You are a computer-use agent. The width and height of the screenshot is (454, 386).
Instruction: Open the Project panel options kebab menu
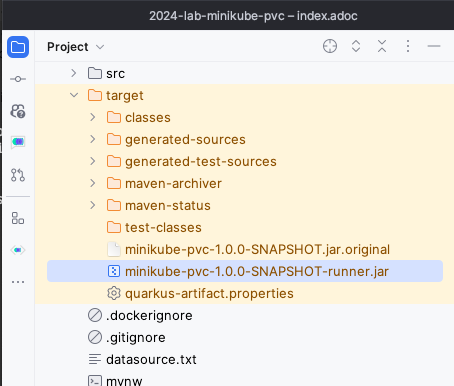coord(408,46)
